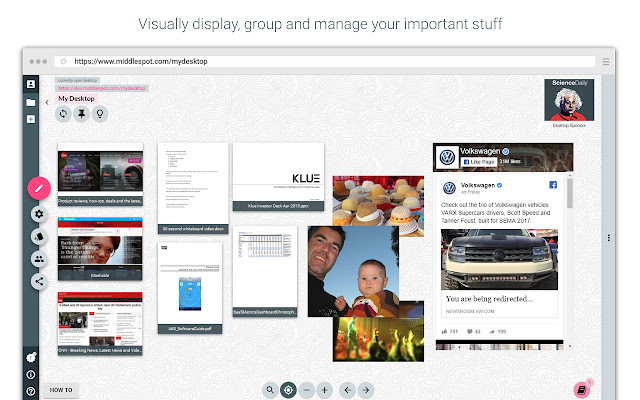Toggle the pin icon under My Desktop
Screen dimensions: 640x400
pyautogui.click(x=82, y=114)
